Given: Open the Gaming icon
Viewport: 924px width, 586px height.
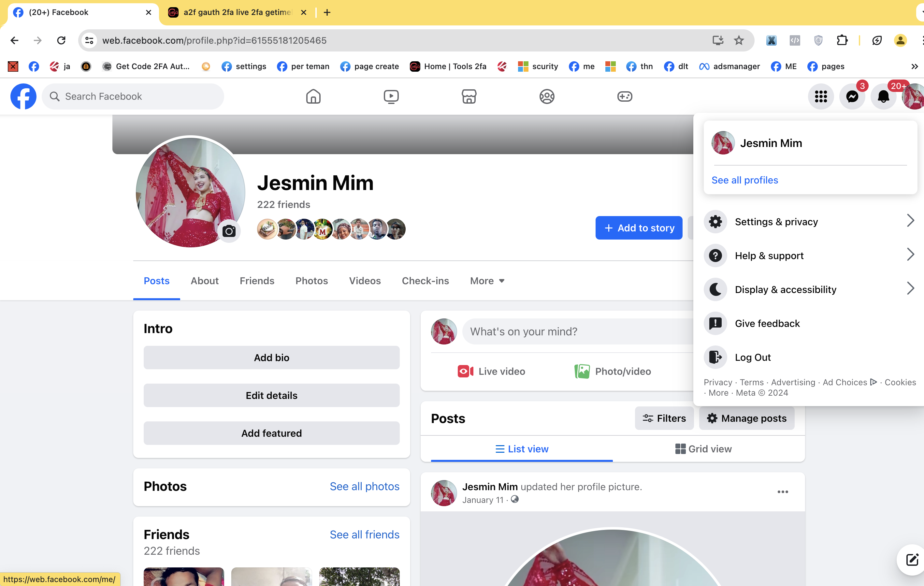Looking at the screenshot, I should point(625,96).
